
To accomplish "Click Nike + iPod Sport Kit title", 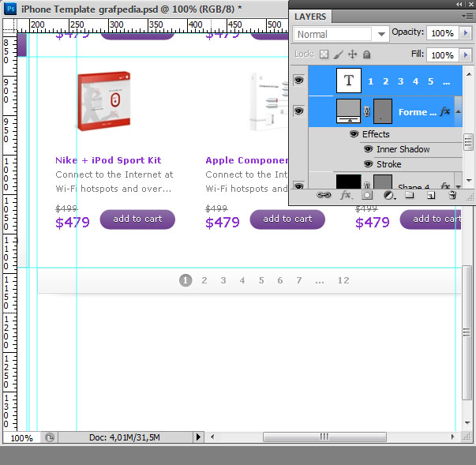I will click(x=108, y=160).
